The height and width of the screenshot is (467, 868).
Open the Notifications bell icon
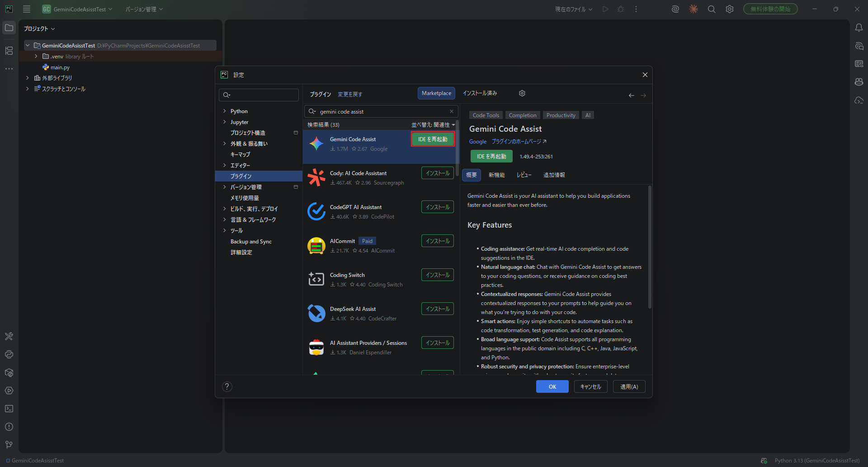[x=859, y=28]
